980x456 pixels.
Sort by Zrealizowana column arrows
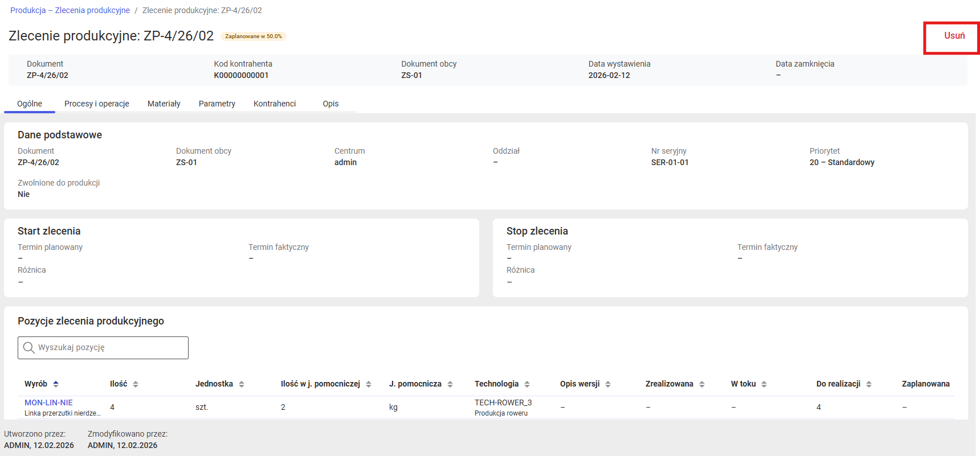(702, 384)
